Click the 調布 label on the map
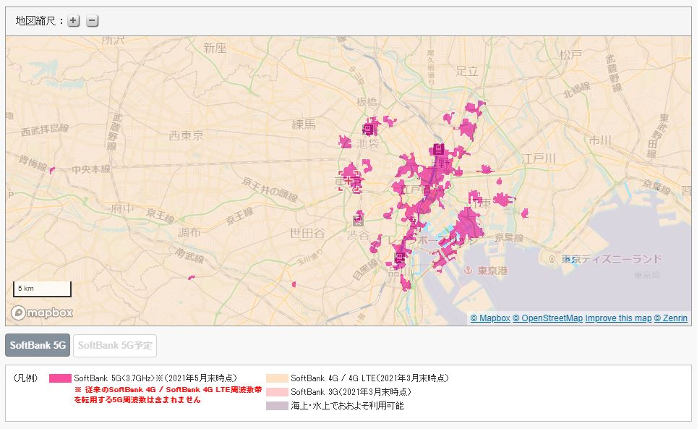Viewport: 698px width, 430px height. [190, 232]
